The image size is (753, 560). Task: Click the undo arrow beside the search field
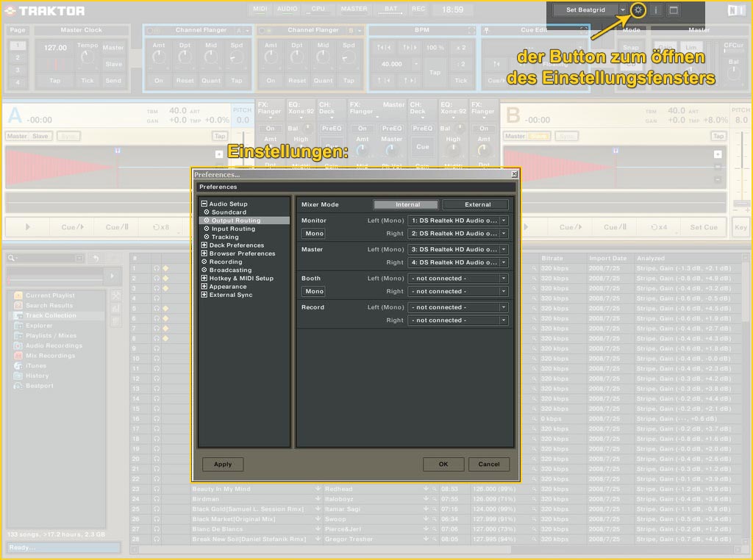[x=96, y=258]
